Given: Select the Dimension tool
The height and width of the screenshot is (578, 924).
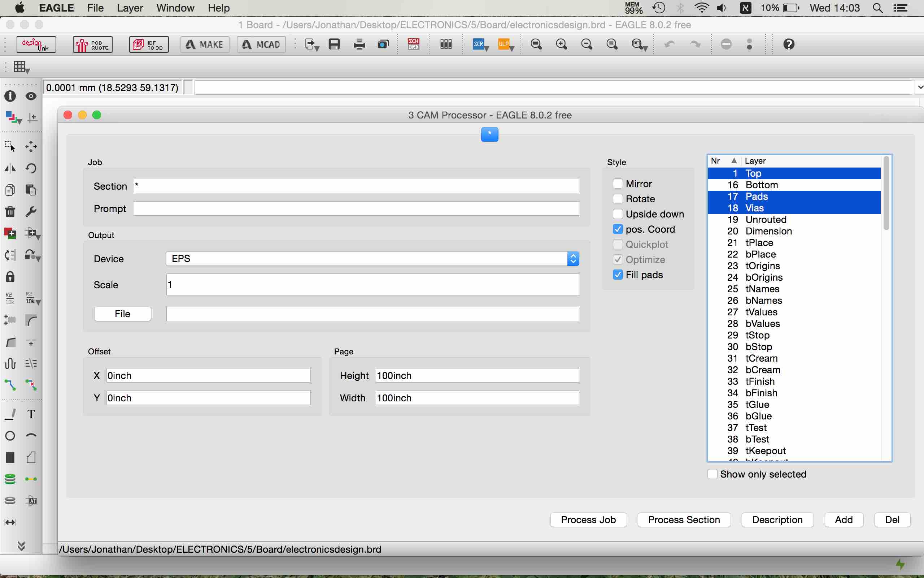Looking at the screenshot, I should pyautogui.click(x=10, y=522).
